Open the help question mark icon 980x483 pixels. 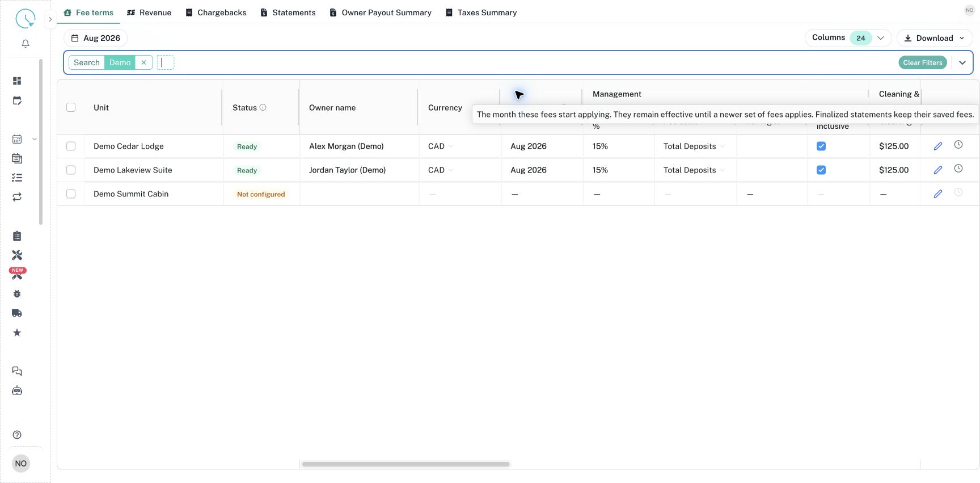(17, 435)
